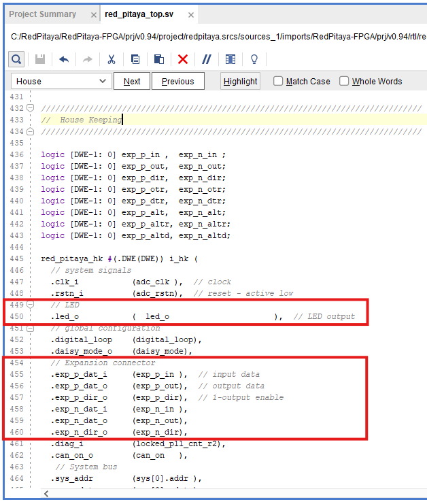Click .can_on_o on line 462

click(x=71, y=456)
